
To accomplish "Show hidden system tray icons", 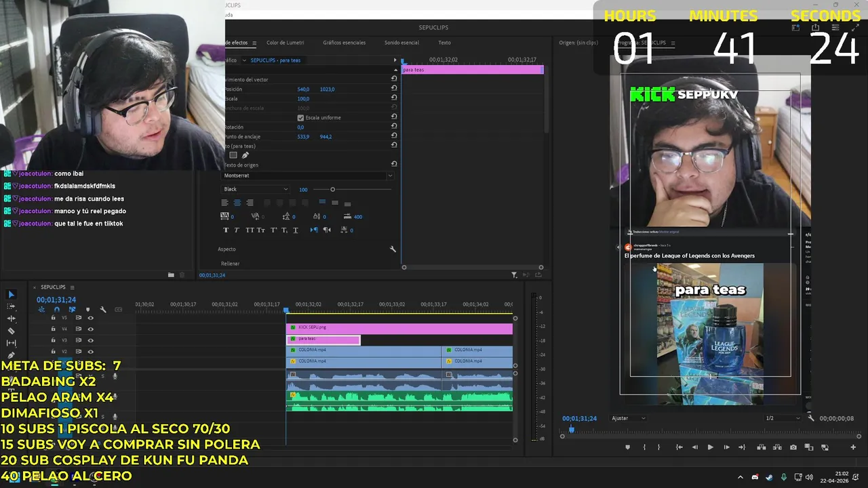I will (x=740, y=477).
